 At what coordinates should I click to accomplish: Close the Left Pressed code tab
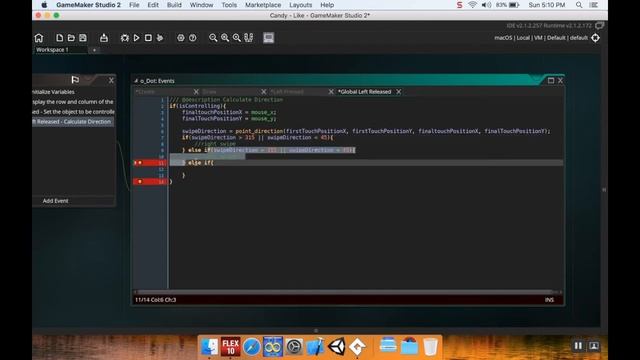tap(331, 91)
